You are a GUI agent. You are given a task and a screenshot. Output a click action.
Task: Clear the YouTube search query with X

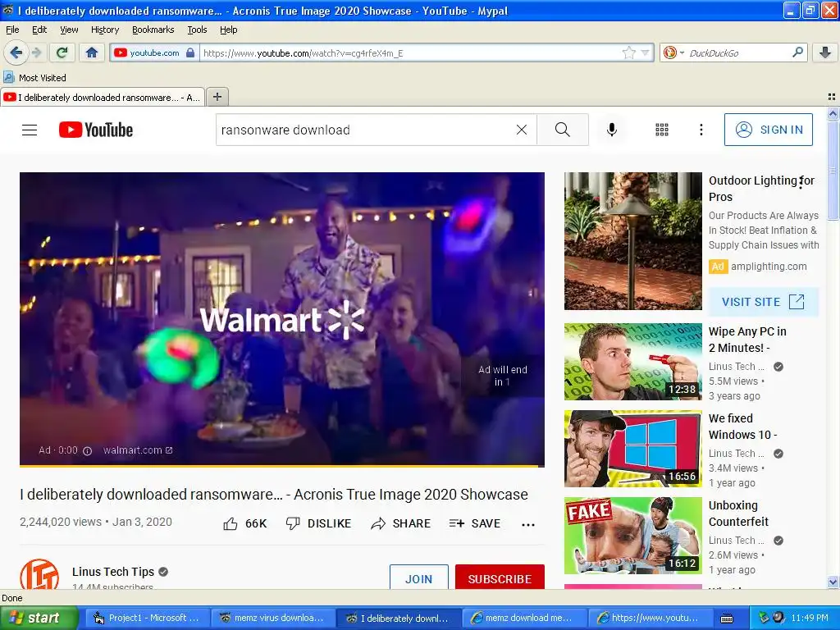[521, 130]
